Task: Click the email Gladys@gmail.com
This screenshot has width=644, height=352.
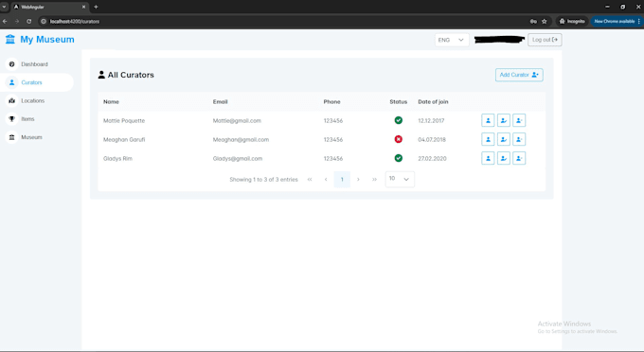Action: pos(238,158)
